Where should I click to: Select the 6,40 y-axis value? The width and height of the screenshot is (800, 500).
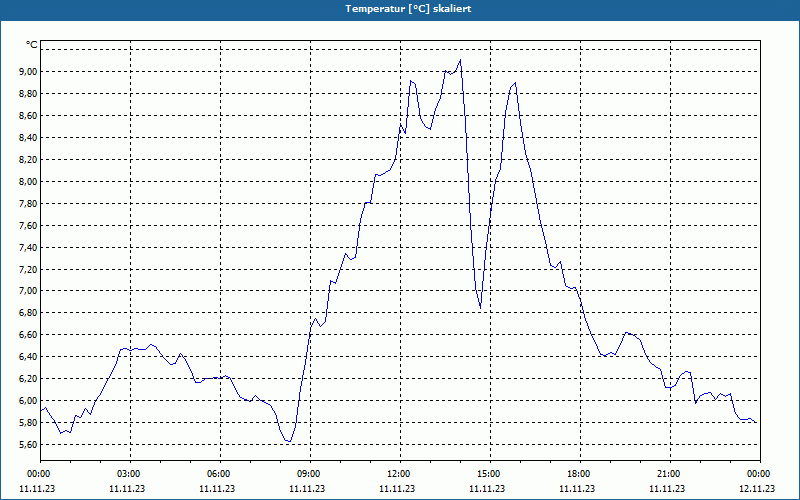[28, 357]
